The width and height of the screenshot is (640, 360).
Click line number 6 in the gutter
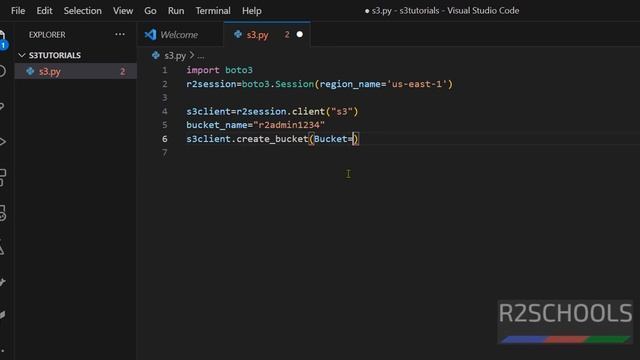[x=164, y=139]
